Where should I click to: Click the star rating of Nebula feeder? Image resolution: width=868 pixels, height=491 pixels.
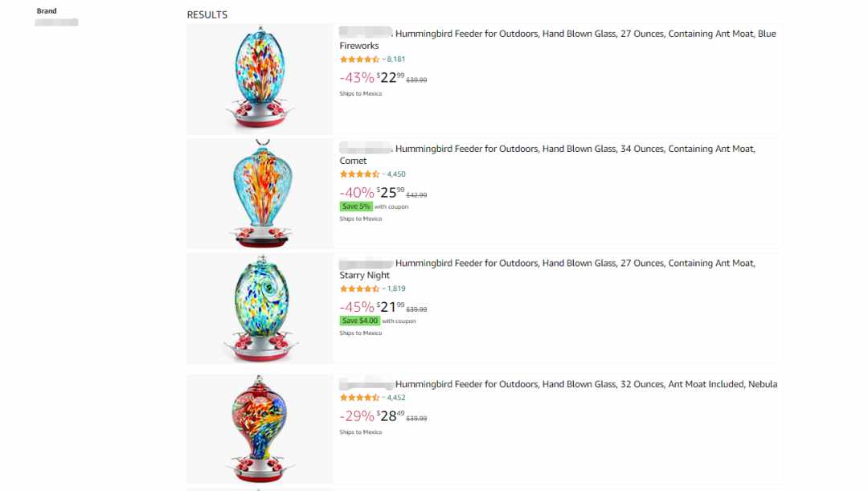coord(359,398)
